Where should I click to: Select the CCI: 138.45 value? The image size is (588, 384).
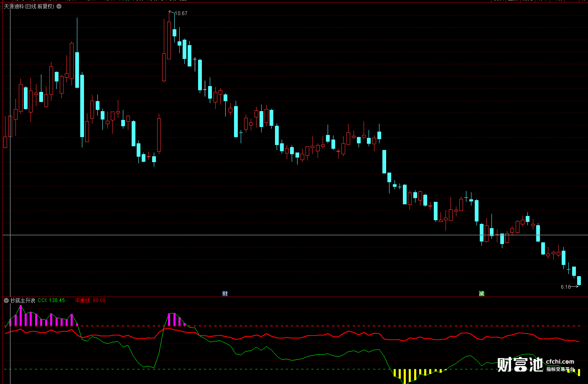pos(51,300)
